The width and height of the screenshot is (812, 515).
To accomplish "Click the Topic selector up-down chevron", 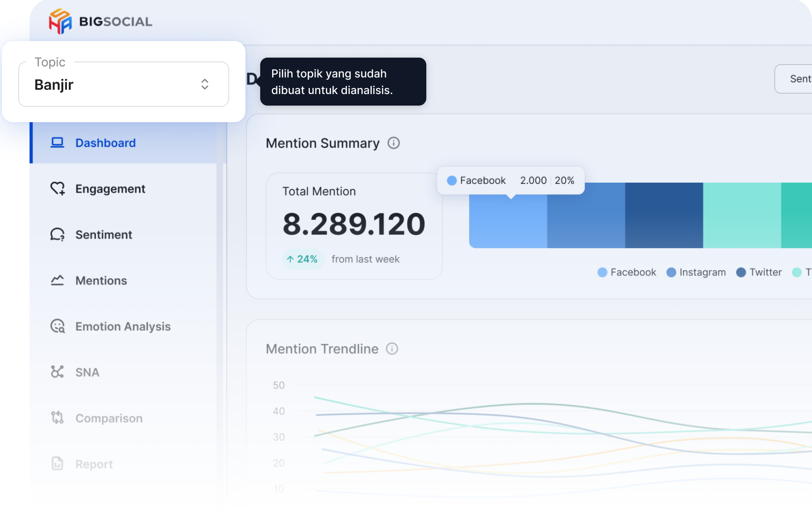I will (x=205, y=84).
